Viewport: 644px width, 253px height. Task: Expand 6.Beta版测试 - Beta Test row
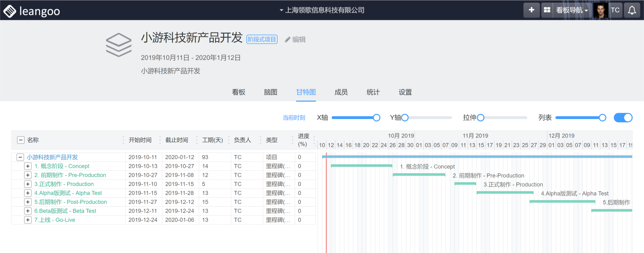click(x=28, y=211)
